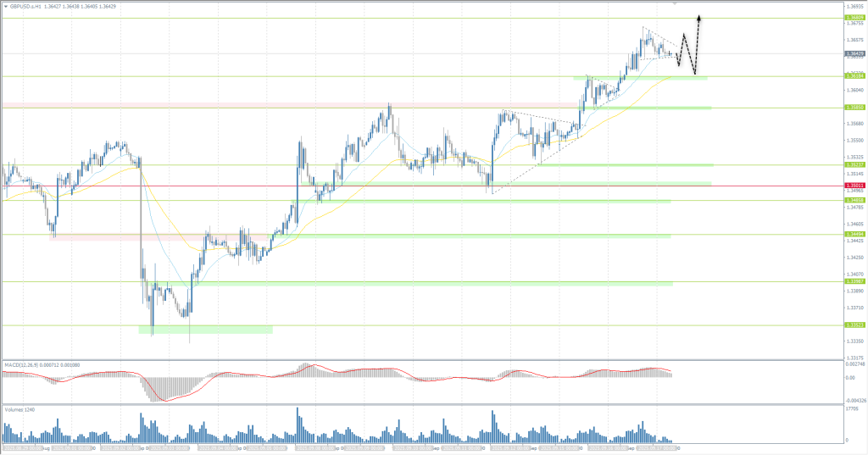Click the 1.36184 green price label
This screenshot has height=455, width=868.
pos(854,76)
